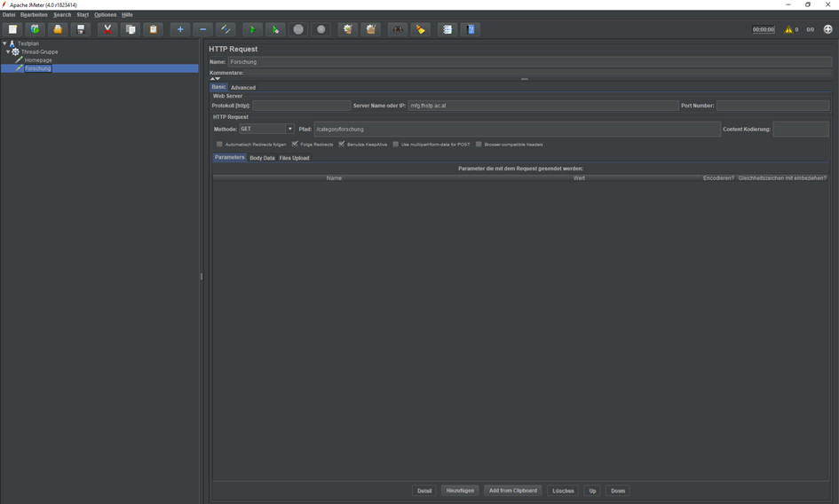
Task: Click the Down button
Action: coord(618,491)
